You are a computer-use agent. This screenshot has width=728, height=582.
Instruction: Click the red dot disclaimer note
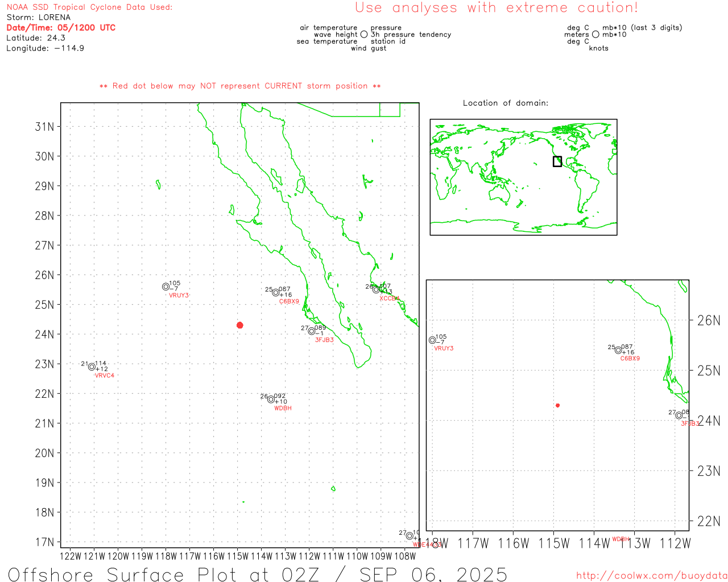[x=240, y=86]
